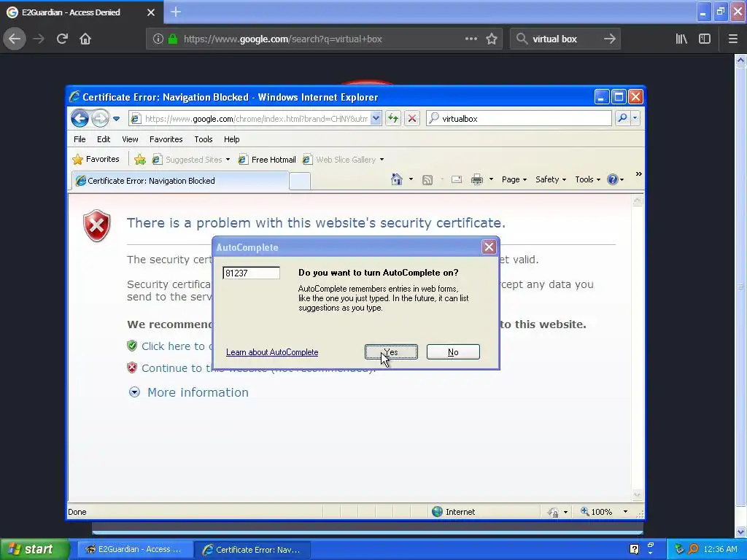Image resolution: width=747 pixels, height=560 pixels.
Task: Bookmark this page with the Firefox star
Action: pyautogui.click(x=492, y=39)
